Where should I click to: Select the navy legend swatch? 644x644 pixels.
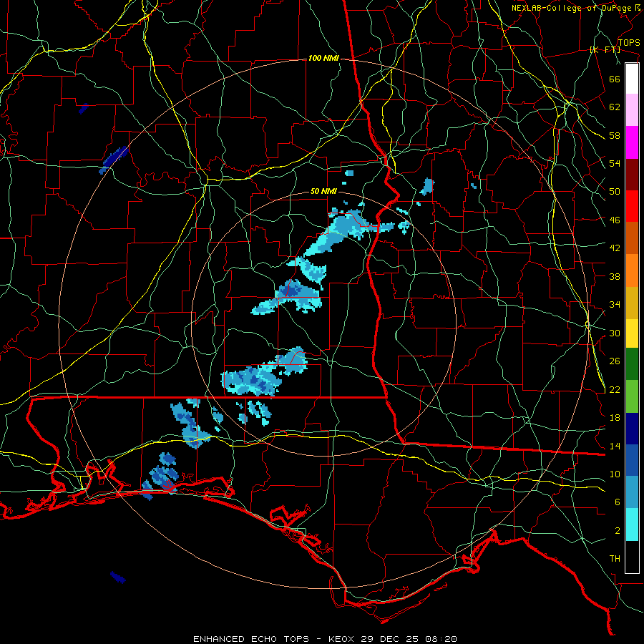click(x=632, y=429)
